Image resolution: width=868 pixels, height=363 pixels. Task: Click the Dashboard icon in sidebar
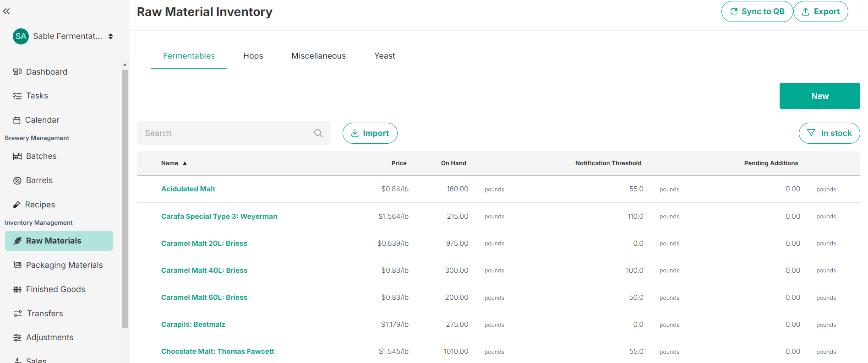17,72
